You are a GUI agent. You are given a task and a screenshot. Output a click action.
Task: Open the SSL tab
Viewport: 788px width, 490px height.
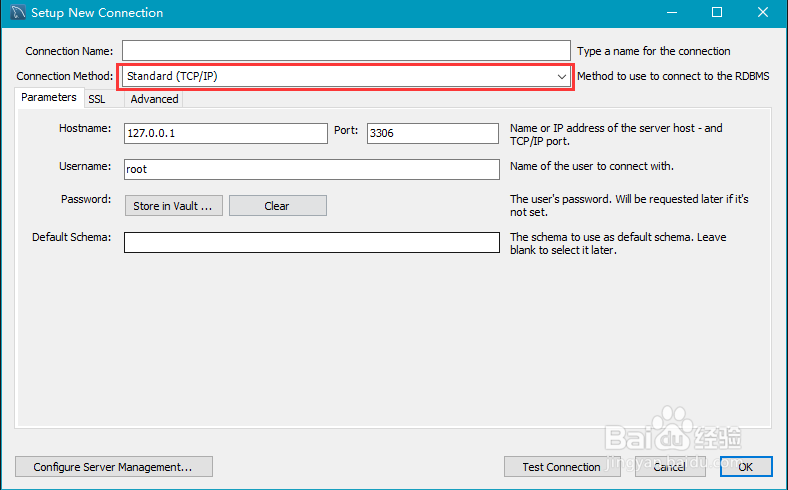point(96,99)
